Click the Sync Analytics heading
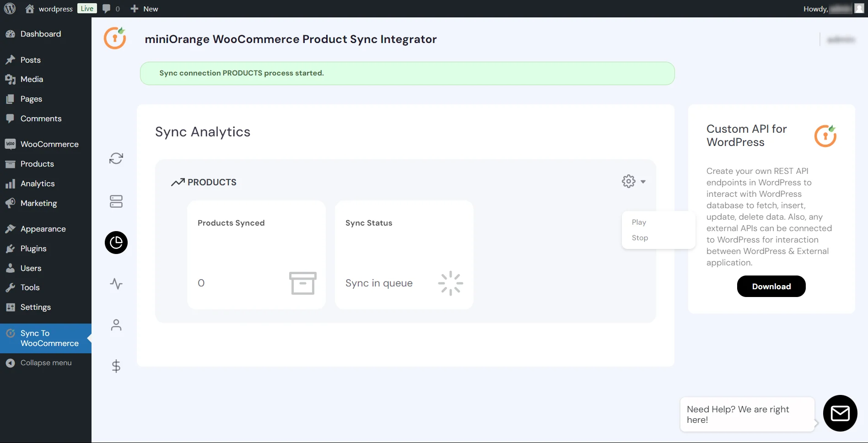868x443 pixels. [x=203, y=132]
